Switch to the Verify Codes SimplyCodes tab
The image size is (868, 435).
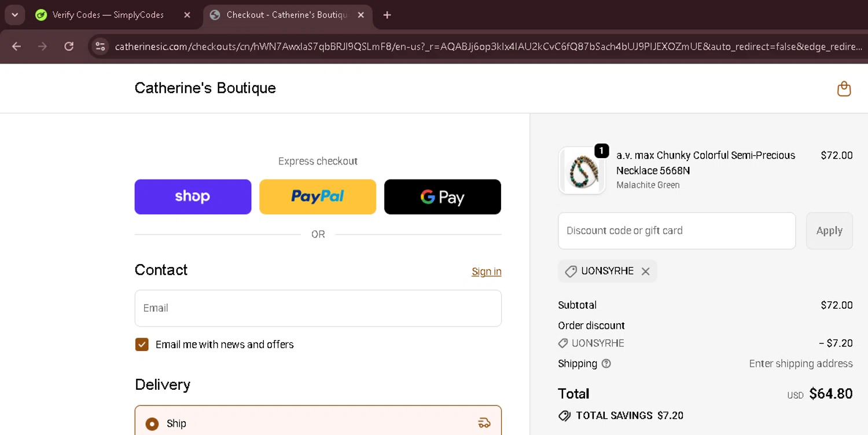[108, 15]
